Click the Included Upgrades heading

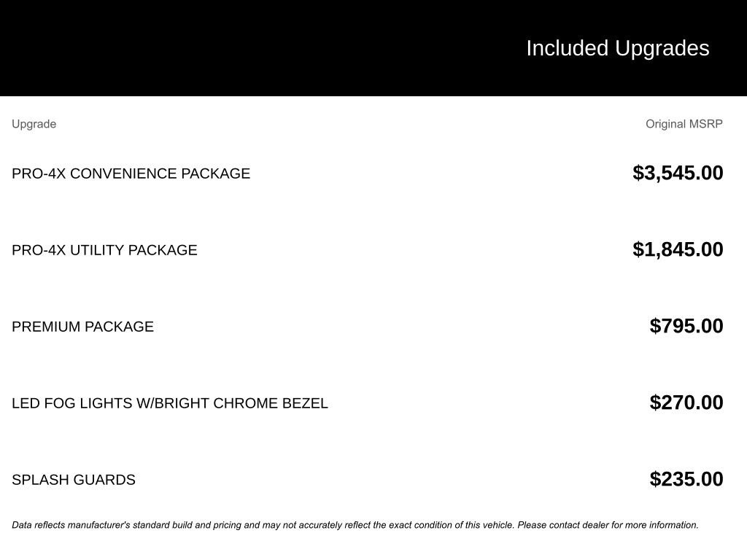617,48
